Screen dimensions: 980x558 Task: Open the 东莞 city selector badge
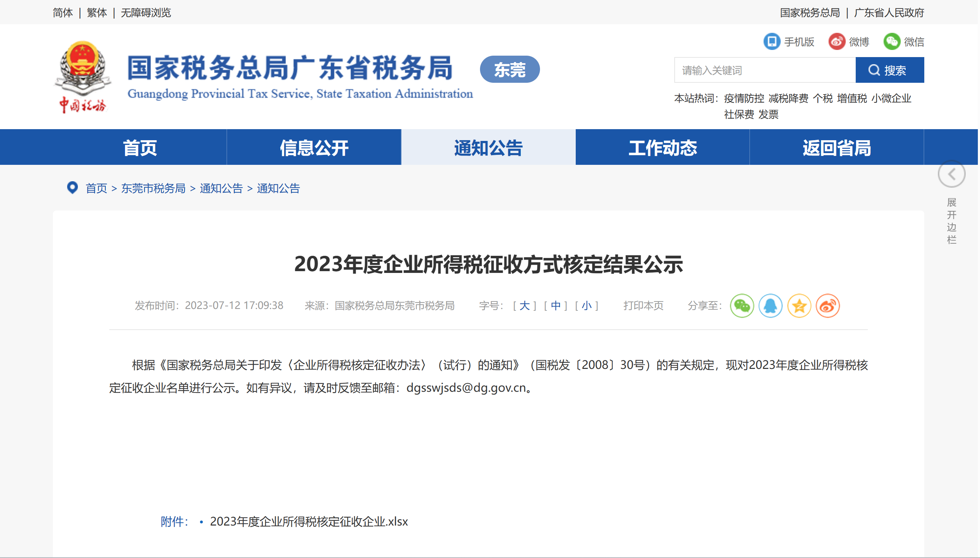tap(509, 69)
